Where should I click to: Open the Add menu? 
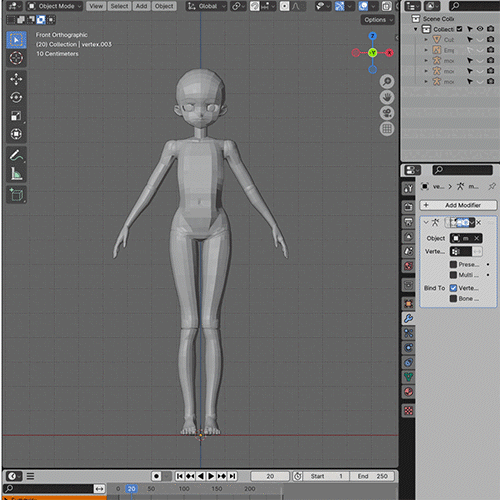(x=141, y=6)
